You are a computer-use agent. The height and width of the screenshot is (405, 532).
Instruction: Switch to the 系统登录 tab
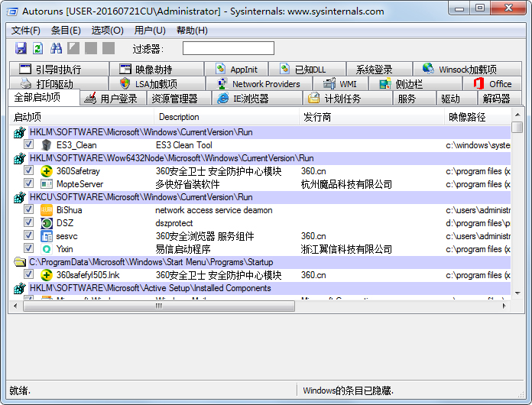(x=379, y=70)
